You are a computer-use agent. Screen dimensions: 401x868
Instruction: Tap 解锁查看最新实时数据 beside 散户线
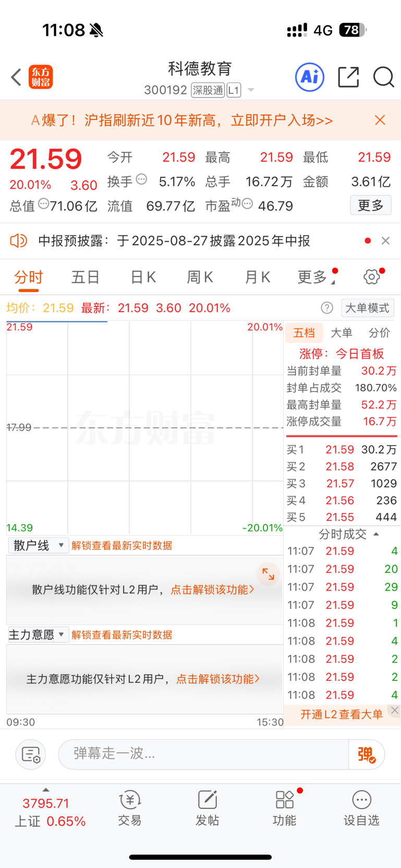122,545
